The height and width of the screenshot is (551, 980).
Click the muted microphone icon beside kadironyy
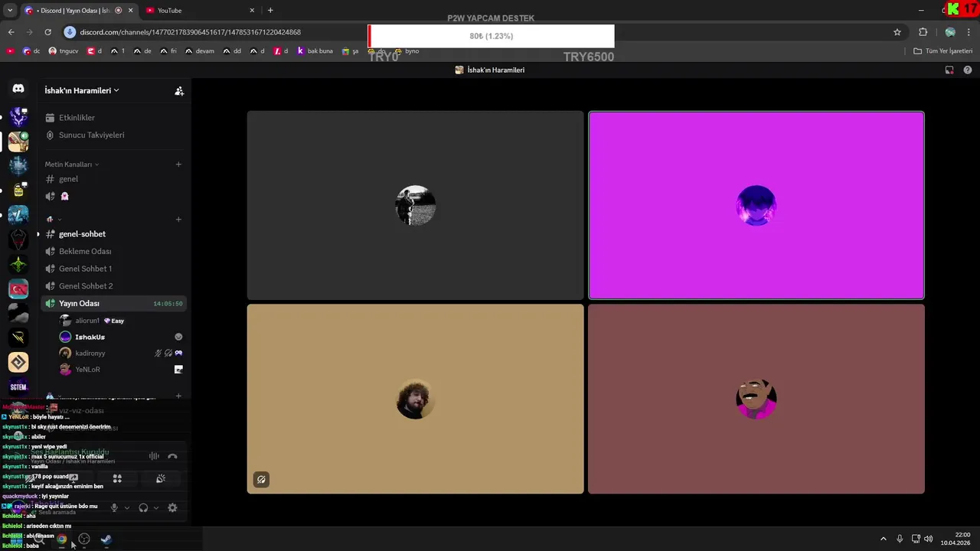158,353
